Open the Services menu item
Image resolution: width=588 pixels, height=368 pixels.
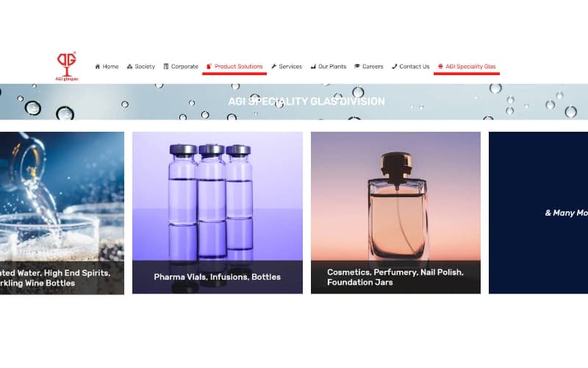click(287, 66)
